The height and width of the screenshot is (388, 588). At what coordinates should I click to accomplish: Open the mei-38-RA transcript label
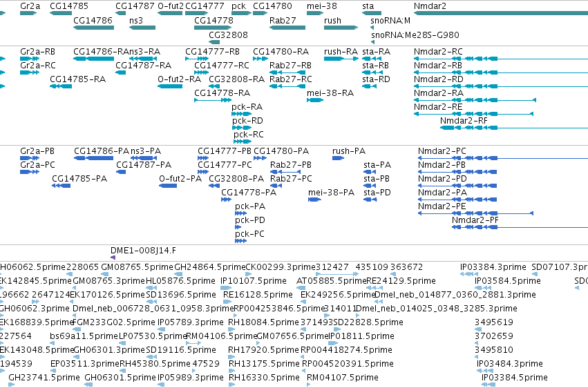click(330, 93)
